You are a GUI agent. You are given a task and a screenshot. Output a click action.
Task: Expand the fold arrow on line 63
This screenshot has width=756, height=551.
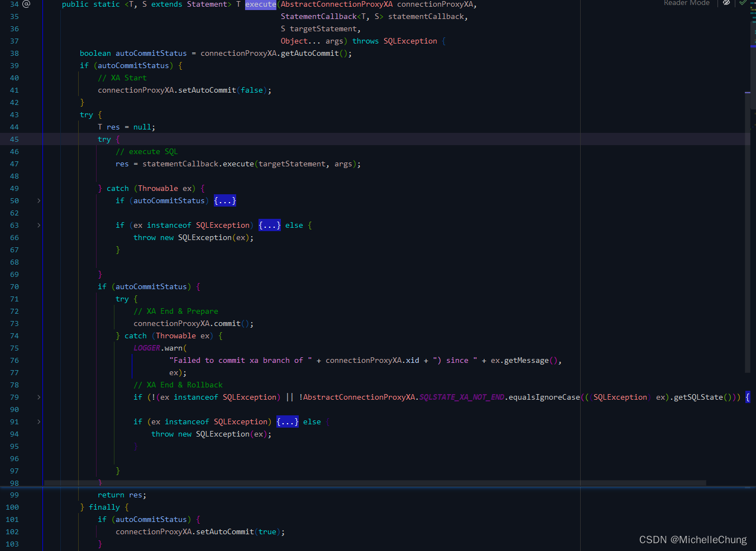(x=39, y=225)
